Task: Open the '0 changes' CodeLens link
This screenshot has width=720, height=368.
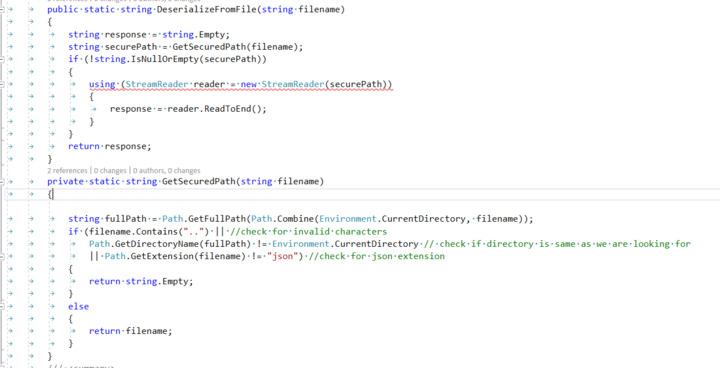Action: click(x=110, y=170)
